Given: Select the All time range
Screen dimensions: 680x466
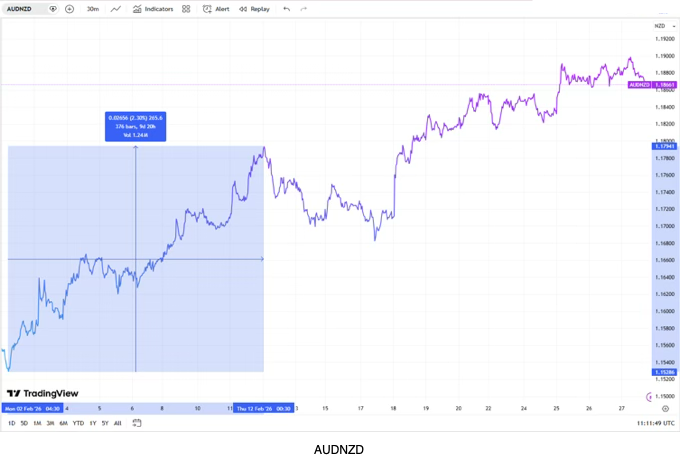Looking at the screenshot, I should (117, 423).
